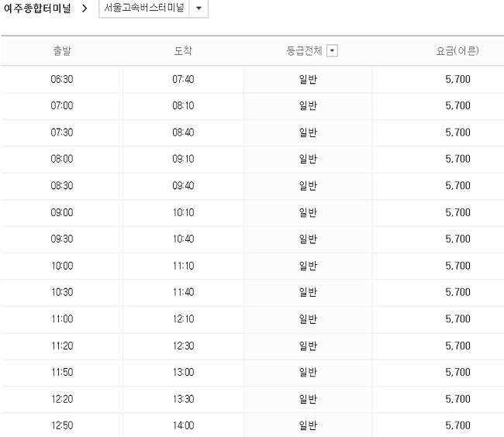
Task: Click the 5,700 fare in the 11:50 row
Action: pyautogui.click(x=457, y=372)
